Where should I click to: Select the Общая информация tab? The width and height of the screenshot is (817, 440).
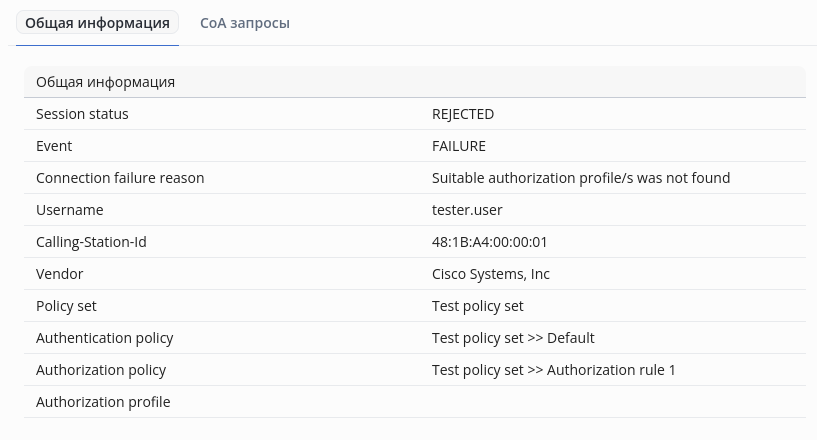point(97,22)
